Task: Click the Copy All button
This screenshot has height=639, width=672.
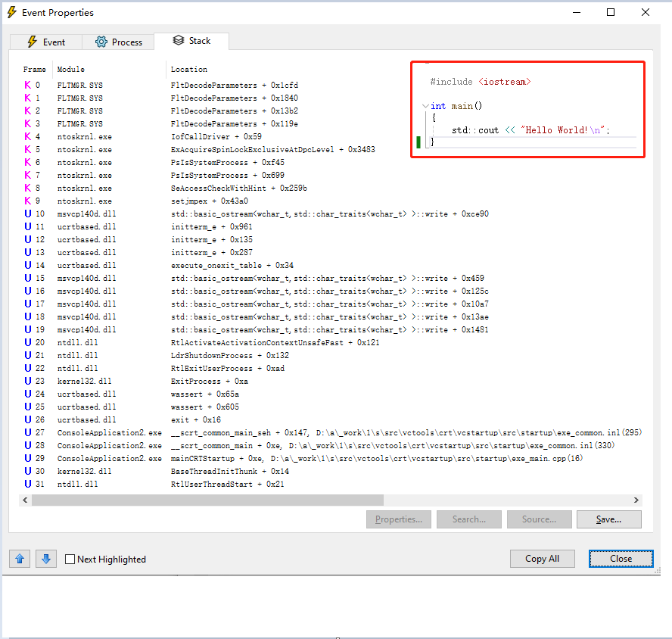Action: click(x=543, y=559)
